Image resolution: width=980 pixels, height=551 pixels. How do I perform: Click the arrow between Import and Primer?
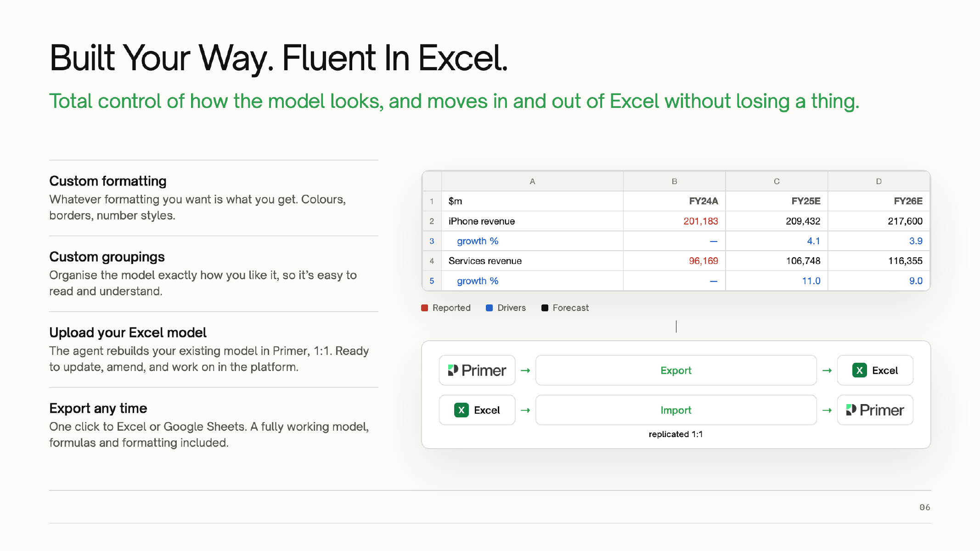(x=827, y=410)
